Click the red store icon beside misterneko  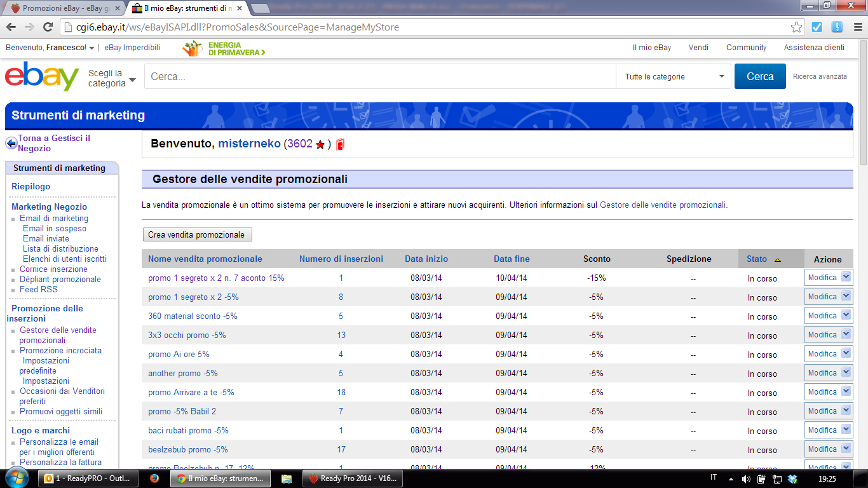(x=340, y=144)
